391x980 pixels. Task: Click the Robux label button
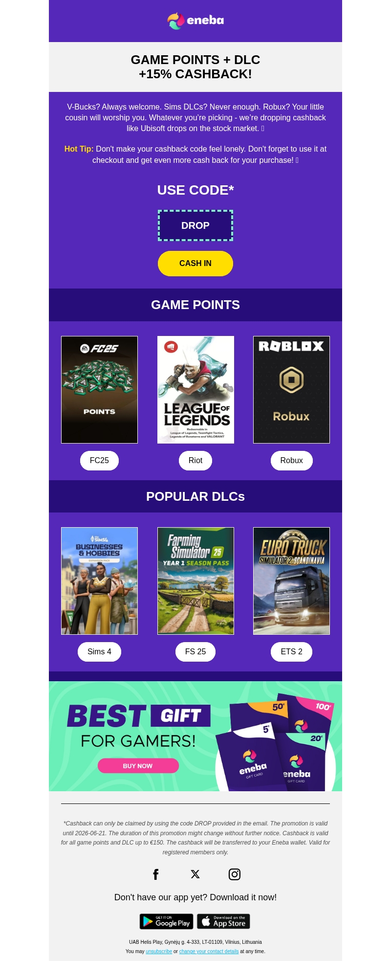[292, 461]
